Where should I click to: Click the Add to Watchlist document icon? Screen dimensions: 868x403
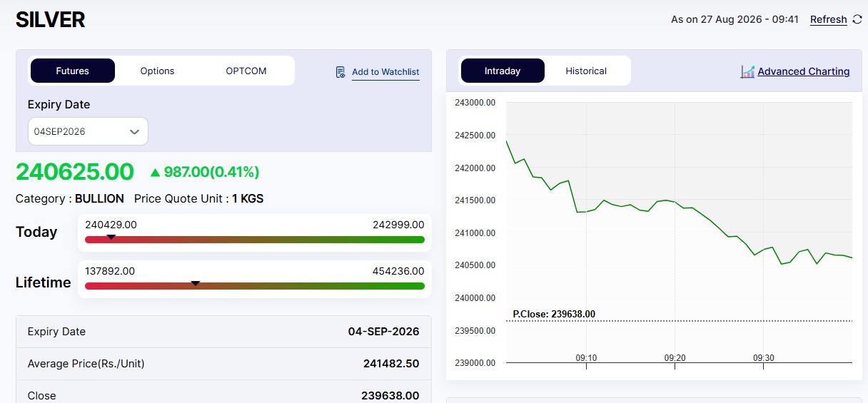341,72
